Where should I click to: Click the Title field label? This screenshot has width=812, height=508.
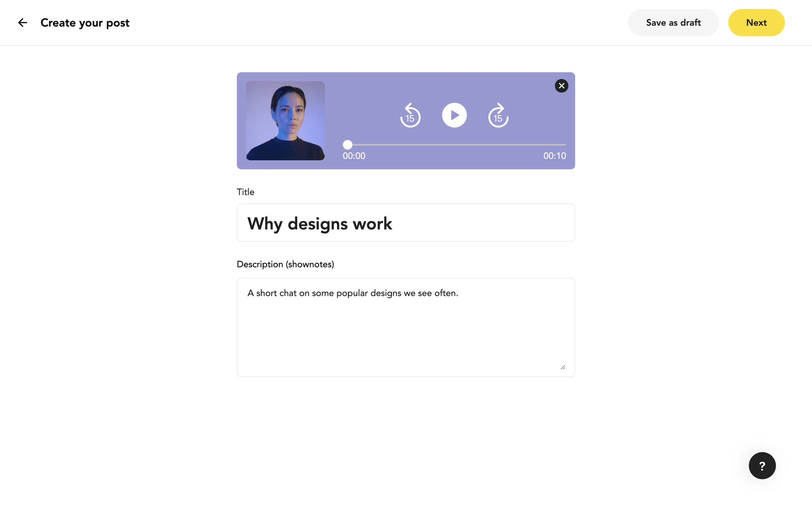coord(245,192)
